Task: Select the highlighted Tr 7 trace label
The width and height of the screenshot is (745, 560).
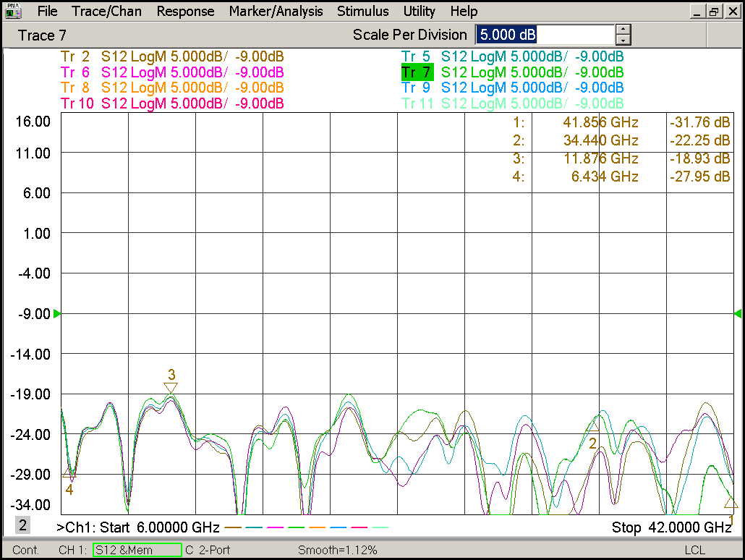Action: point(417,72)
